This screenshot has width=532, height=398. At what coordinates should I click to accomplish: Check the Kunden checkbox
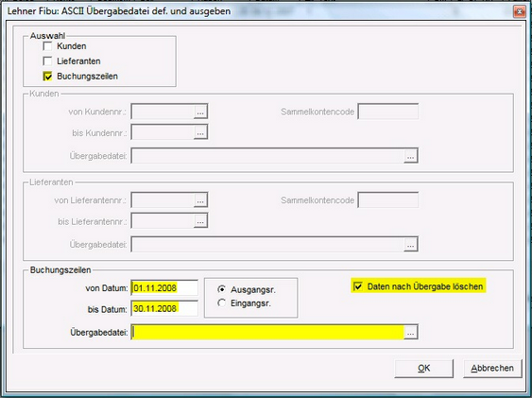point(48,46)
